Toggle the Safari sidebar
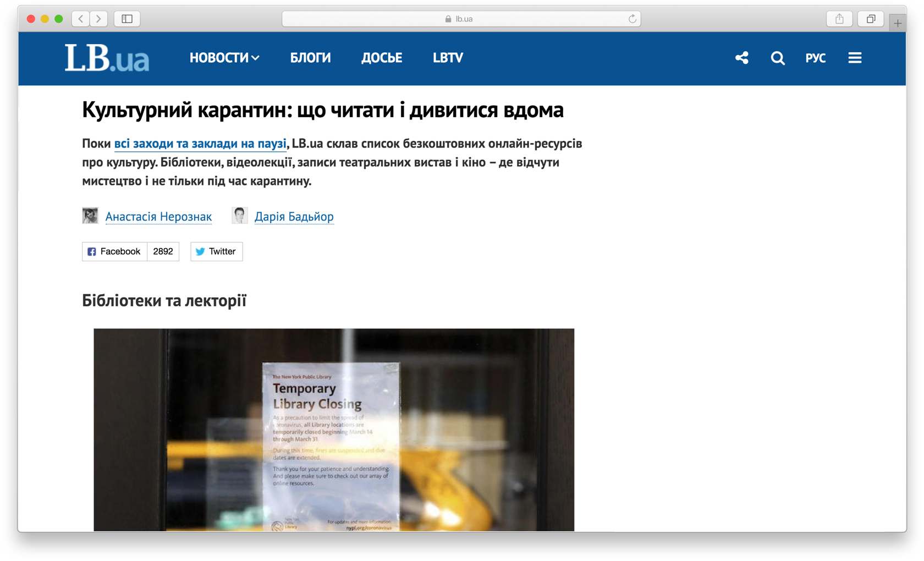This screenshot has height=561, width=924. point(127,19)
